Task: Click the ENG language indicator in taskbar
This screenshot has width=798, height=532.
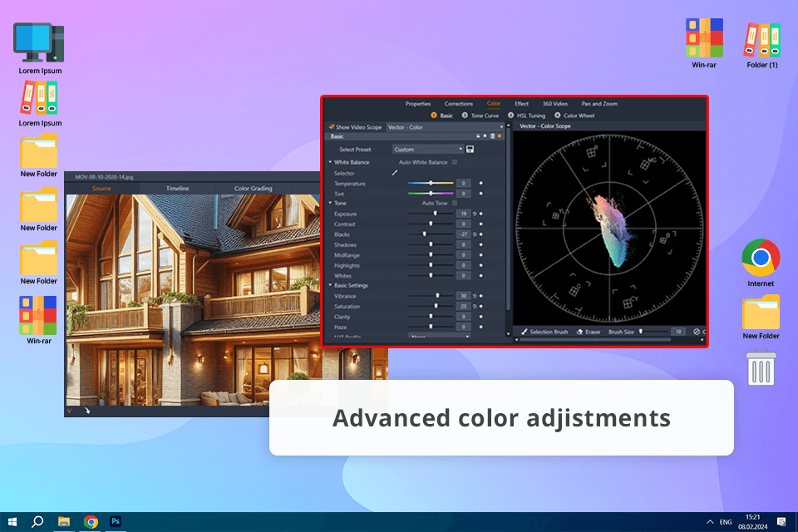Action: [x=726, y=522]
